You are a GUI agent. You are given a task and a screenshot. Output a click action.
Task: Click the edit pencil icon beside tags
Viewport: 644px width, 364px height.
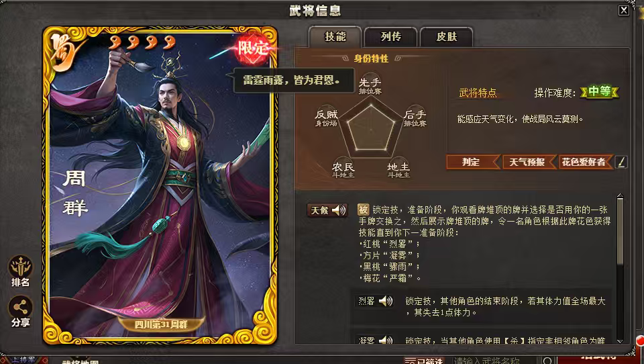621,162
